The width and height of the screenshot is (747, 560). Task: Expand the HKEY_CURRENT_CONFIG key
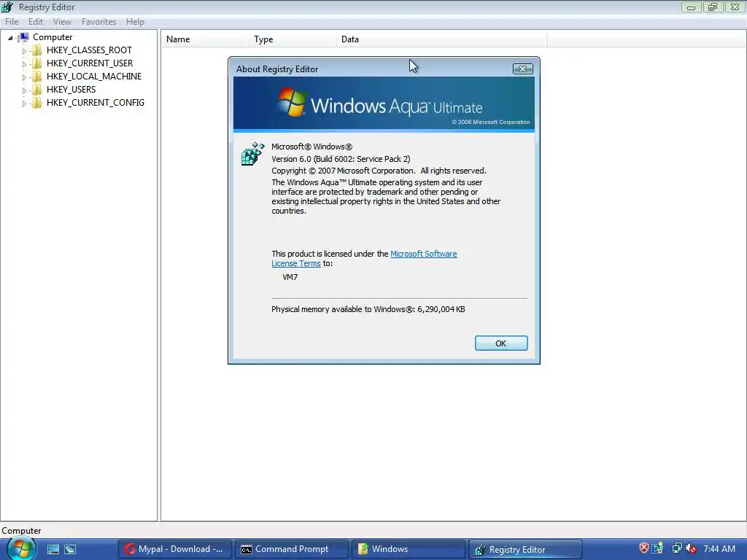point(24,104)
